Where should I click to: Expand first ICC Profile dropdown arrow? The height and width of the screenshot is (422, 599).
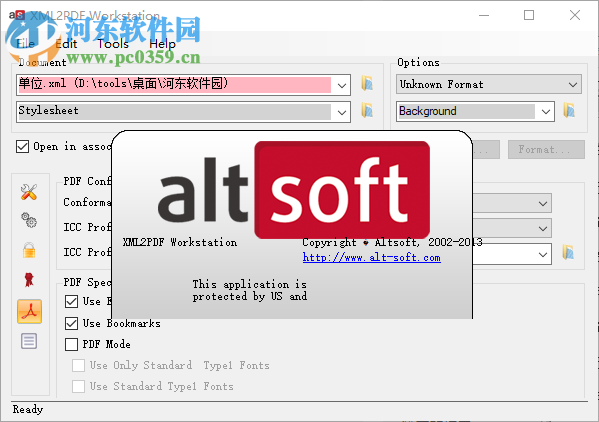click(543, 228)
